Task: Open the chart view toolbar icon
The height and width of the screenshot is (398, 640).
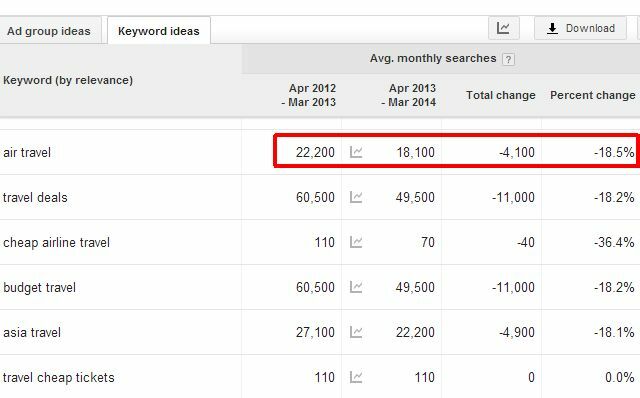Action: [504, 28]
